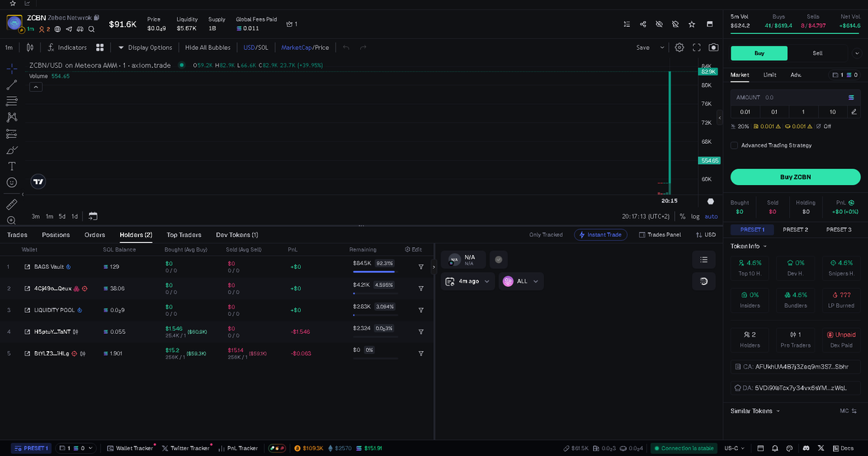
Task: Add token to favorites with star icon
Action: pos(692,25)
